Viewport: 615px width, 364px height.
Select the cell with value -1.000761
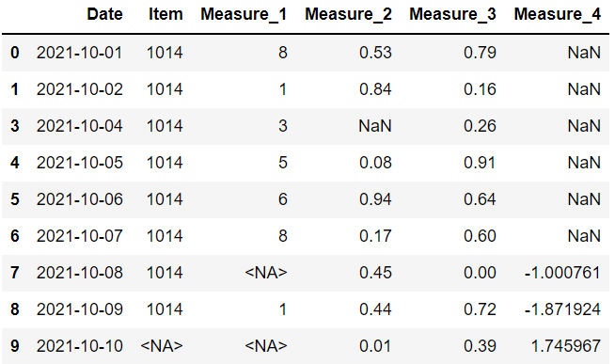(x=562, y=273)
